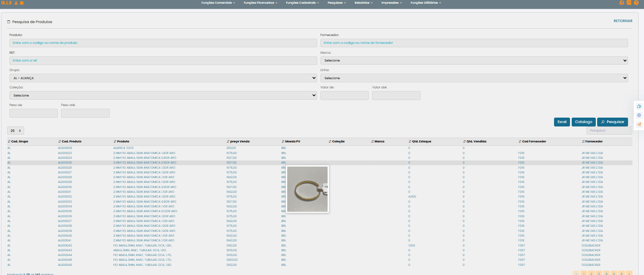The height and width of the screenshot is (275, 644).
Task: Expand the Grupo dropdown showing AL - ALIANÇA
Action: (x=163, y=78)
